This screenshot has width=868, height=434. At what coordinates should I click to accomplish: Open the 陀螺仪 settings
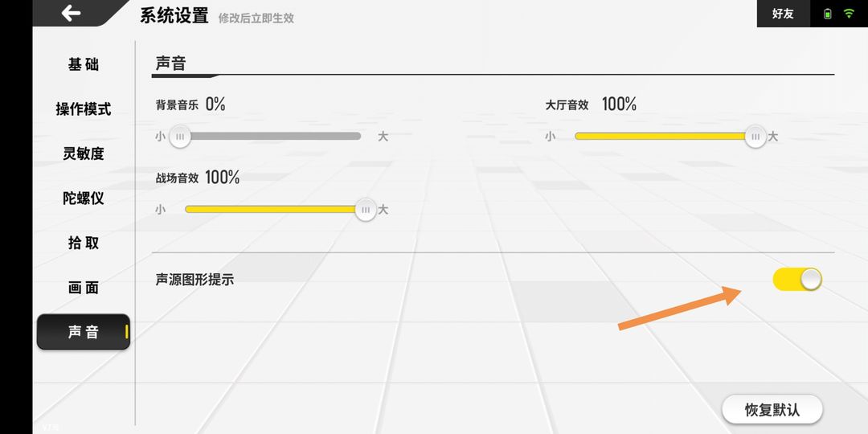tap(84, 199)
